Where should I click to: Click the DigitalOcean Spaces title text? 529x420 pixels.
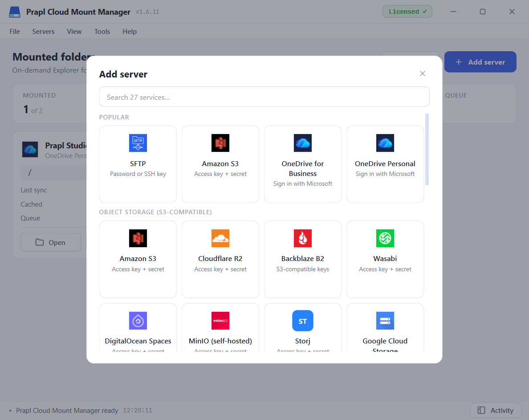tap(138, 341)
